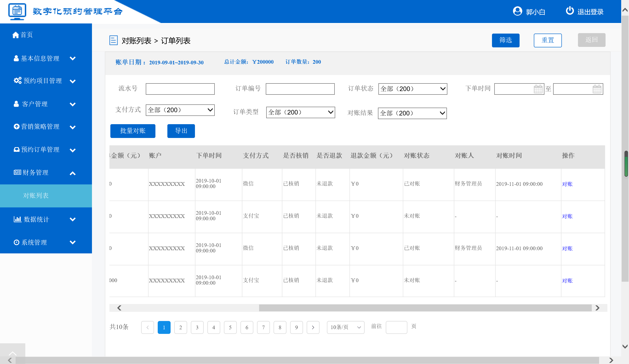The image size is (629, 364).
Task: Expand the 预约项目管理 menu chevron
Action: [73, 81]
